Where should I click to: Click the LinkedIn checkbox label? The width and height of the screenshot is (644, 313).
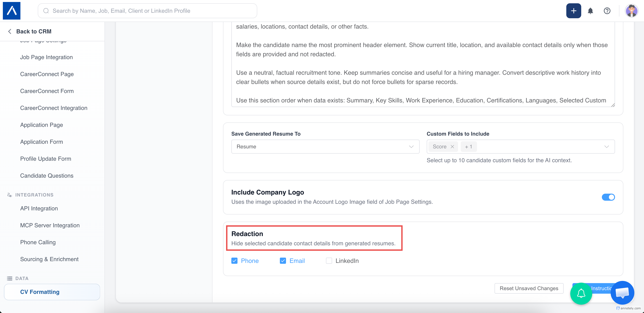(x=347, y=261)
